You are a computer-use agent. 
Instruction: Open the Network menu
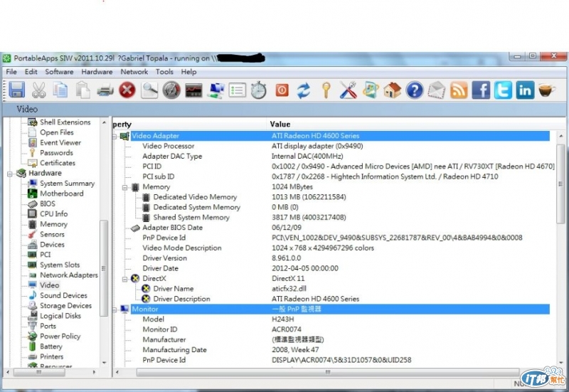(x=134, y=72)
